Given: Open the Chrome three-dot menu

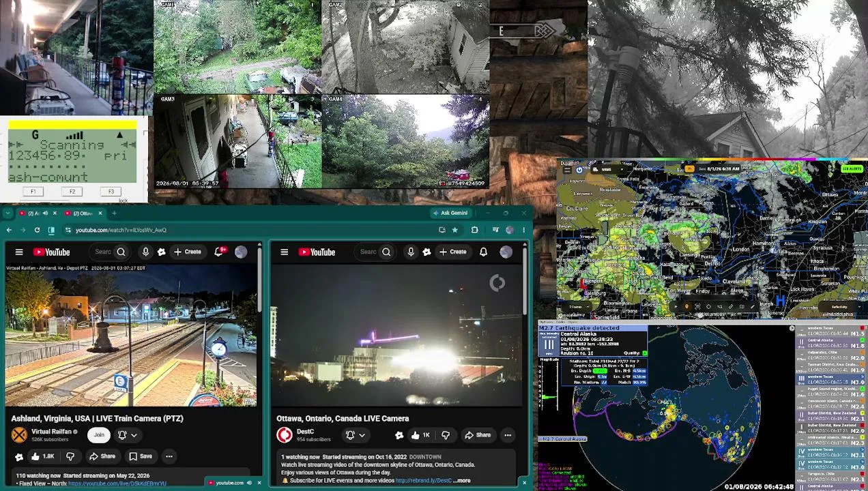Looking at the screenshot, I should click(x=523, y=230).
